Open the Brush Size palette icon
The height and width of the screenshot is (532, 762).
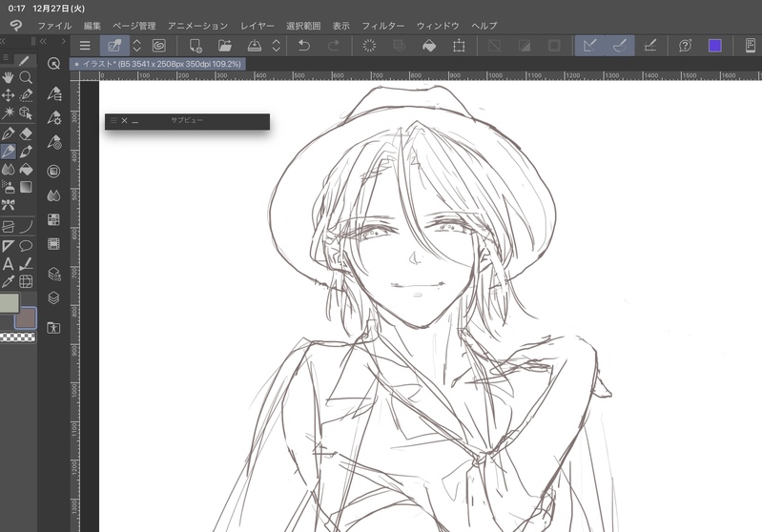(x=54, y=142)
